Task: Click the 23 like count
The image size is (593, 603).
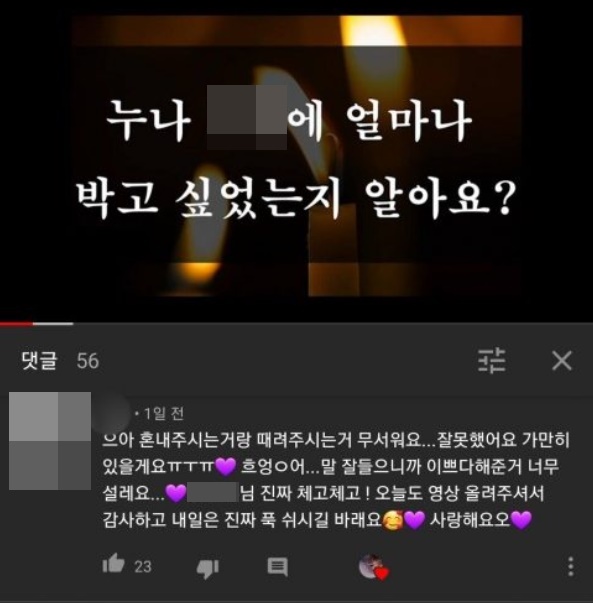Action: pyautogui.click(x=143, y=567)
